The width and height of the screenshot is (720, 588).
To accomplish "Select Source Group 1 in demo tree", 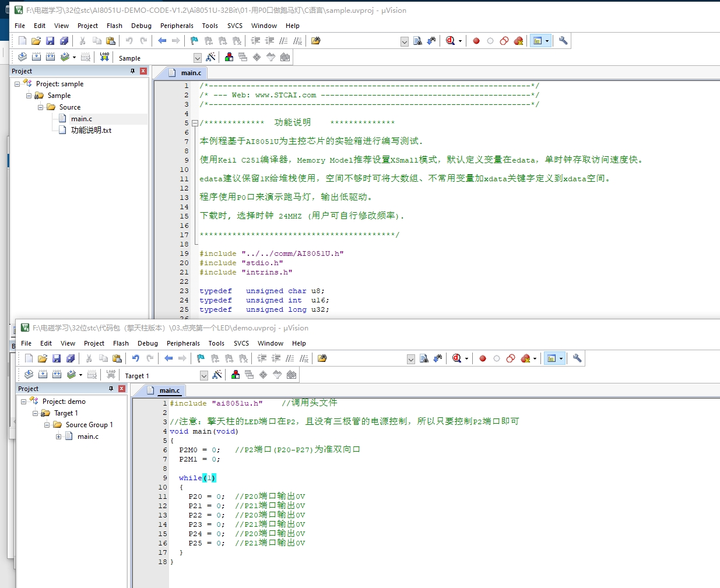I will pyautogui.click(x=89, y=425).
